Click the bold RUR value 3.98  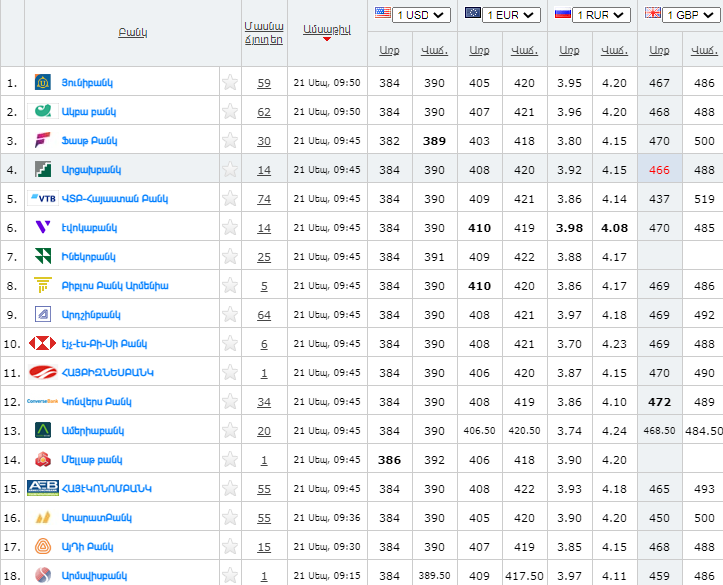(569, 228)
